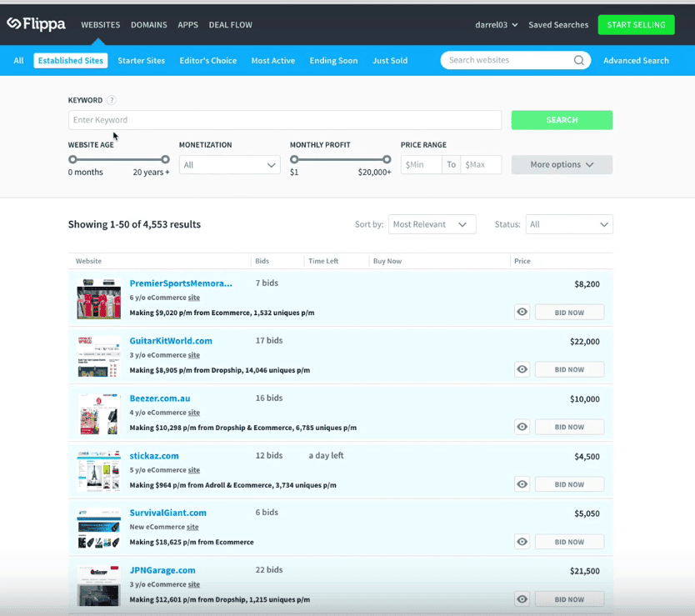695x616 pixels.
Task: Click the Monthly Profit minimum slider handle
Action: pyautogui.click(x=294, y=159)
